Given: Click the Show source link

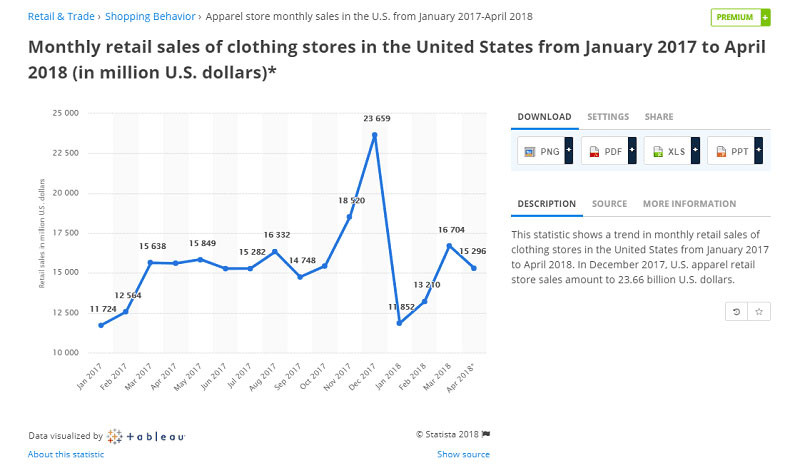Looking at the screenshot, I should click(463, 455).
